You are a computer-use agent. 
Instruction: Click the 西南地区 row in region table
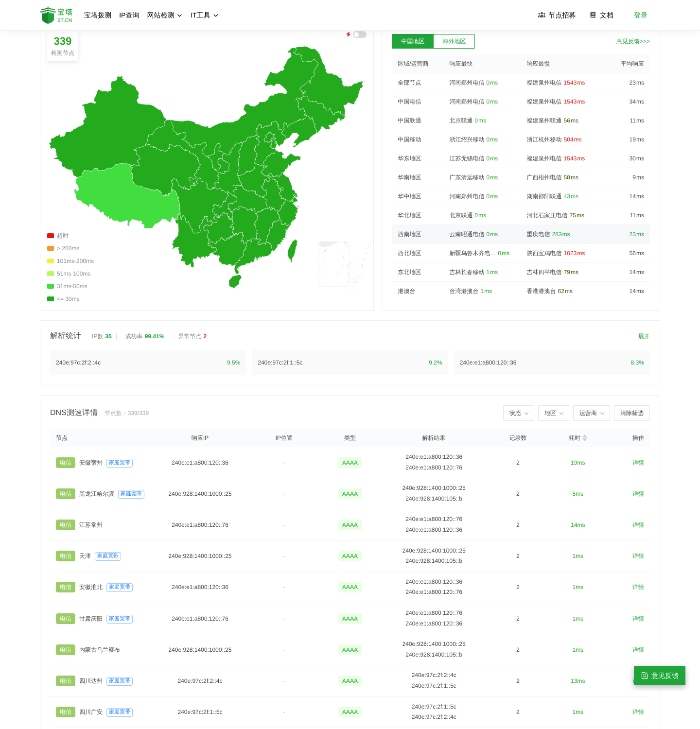(x=521, y=234)
